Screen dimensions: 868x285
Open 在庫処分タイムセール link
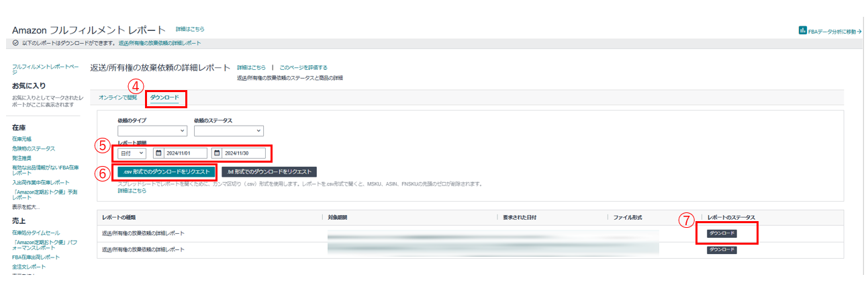36,231
